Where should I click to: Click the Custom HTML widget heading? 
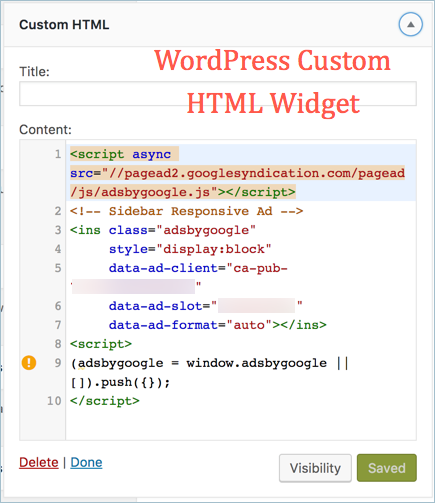pos(64,25)
